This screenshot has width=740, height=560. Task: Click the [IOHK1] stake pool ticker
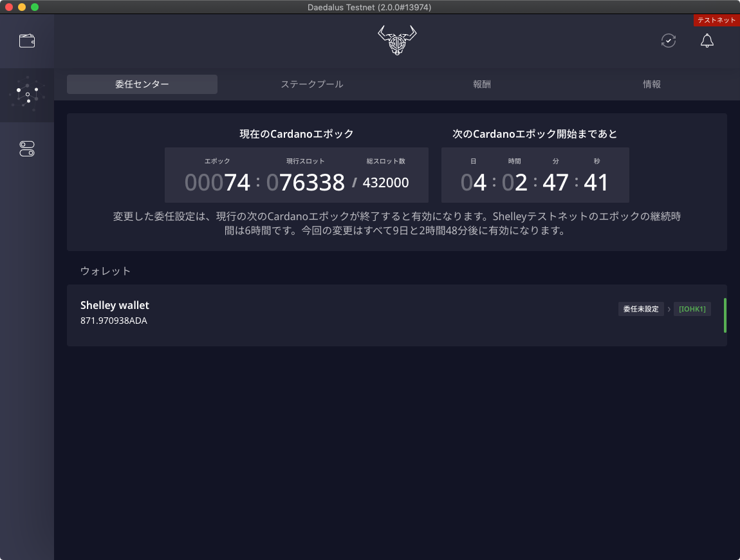coord(692,309)
